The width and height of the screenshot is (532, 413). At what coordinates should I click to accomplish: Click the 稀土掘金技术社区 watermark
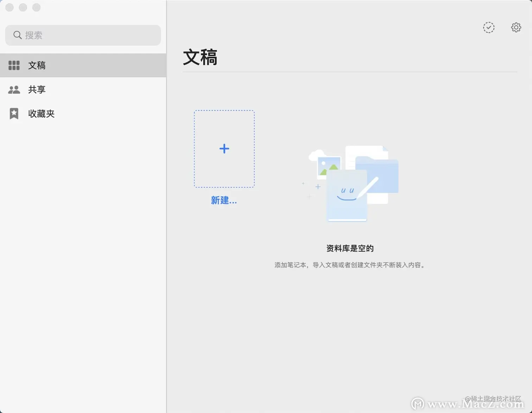[493, 398]
